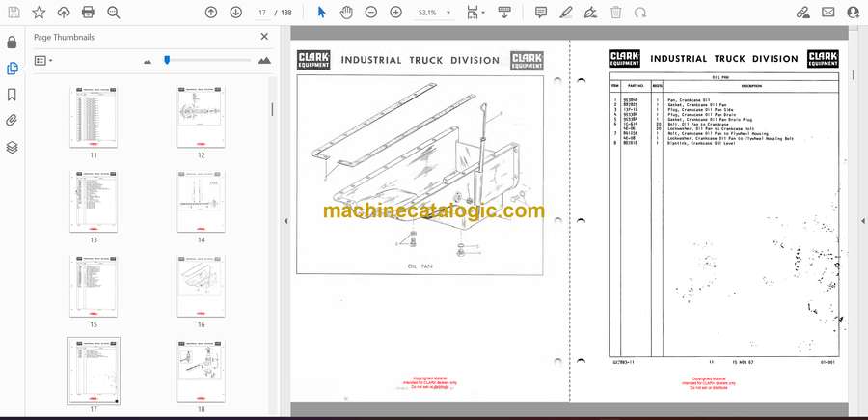Select the Highlight pen tool
Screen dimensions: 868x420
point(566,13)
